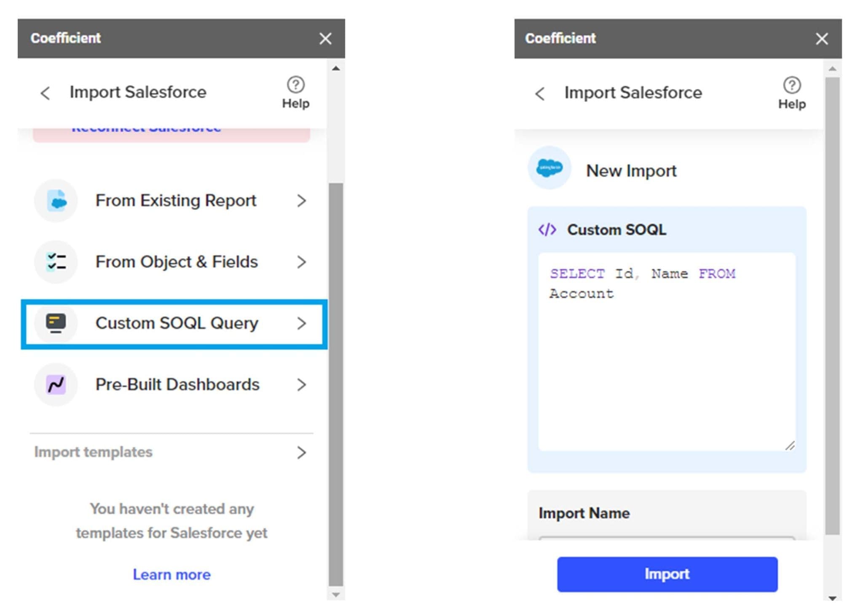
Task: Click the From Existing Report icon
Action: (x=56, y=201)
